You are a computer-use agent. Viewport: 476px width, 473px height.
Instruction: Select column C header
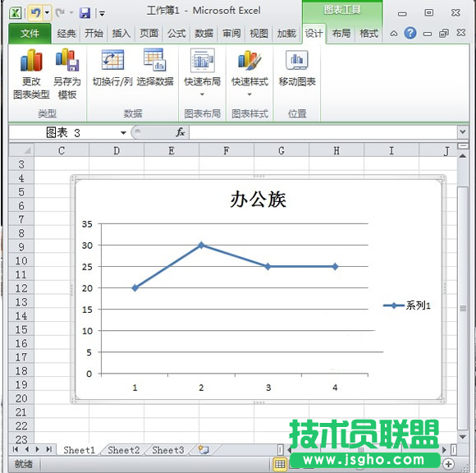62,150
